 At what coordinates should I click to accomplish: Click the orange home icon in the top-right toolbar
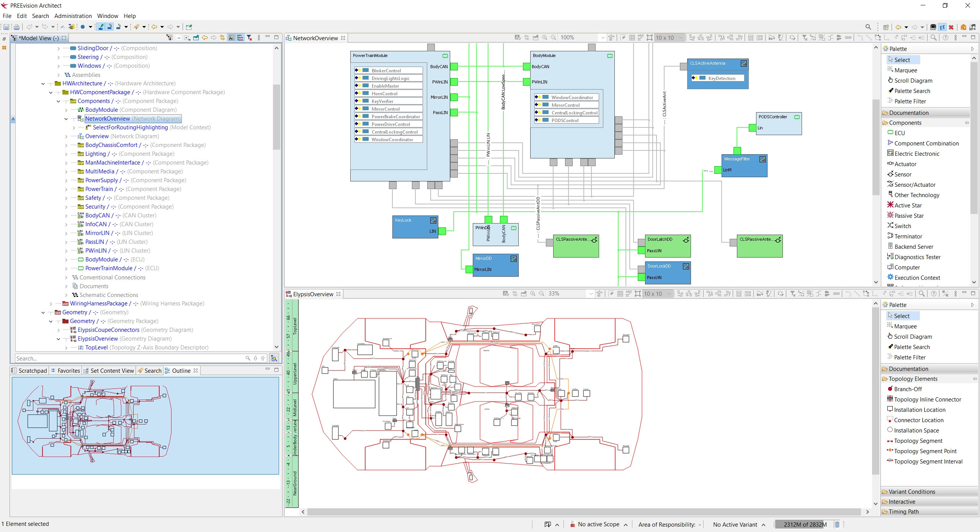click(963, 27)
